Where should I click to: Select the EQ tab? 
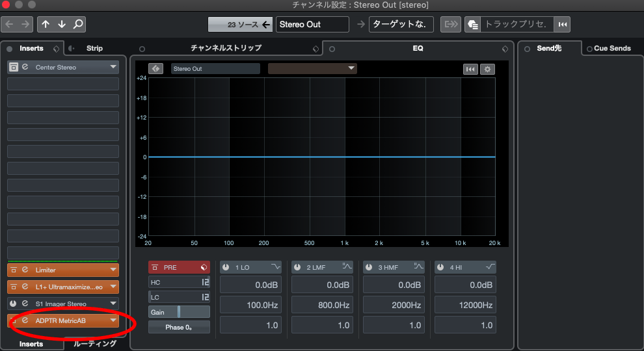click(418, 49)
